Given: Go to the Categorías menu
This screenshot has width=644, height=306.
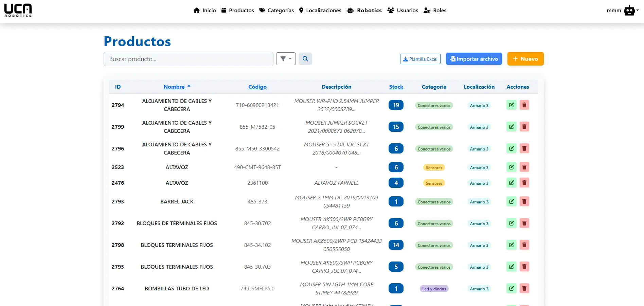Looking at the screenshot, I should (276, 11).
